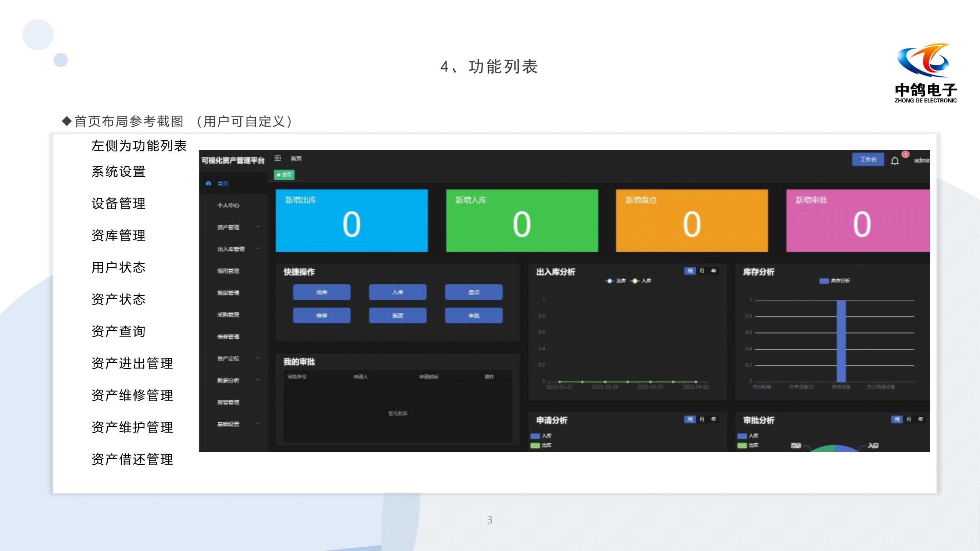Toggle 入库 legend in 申请分析 panel

coord(541,436)
